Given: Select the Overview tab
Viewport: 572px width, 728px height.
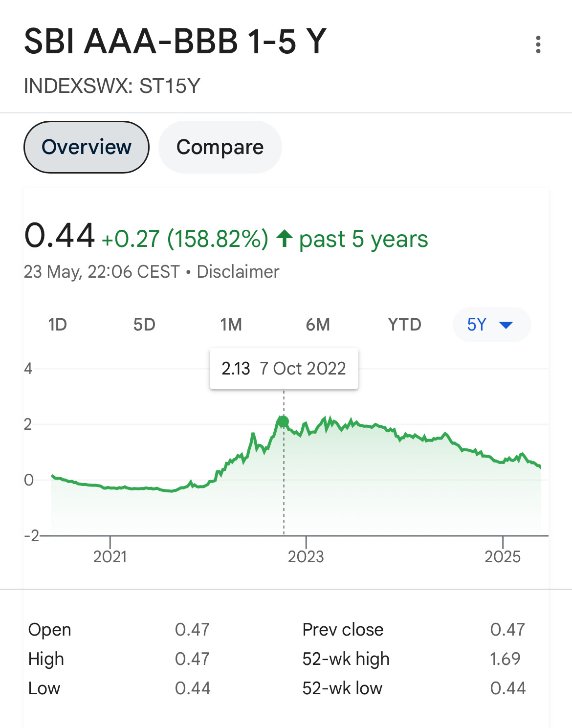Looking at the screenshot, I should pos(87,147).
